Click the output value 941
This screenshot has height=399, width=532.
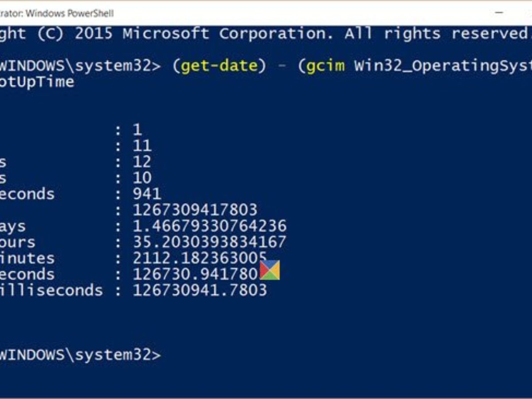(147, 194)
